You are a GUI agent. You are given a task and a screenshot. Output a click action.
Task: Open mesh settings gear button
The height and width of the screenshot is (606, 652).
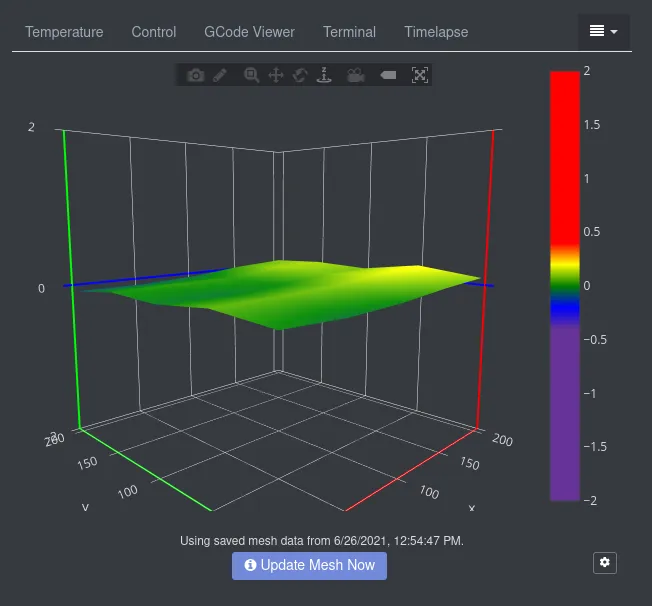click(604, 563)
